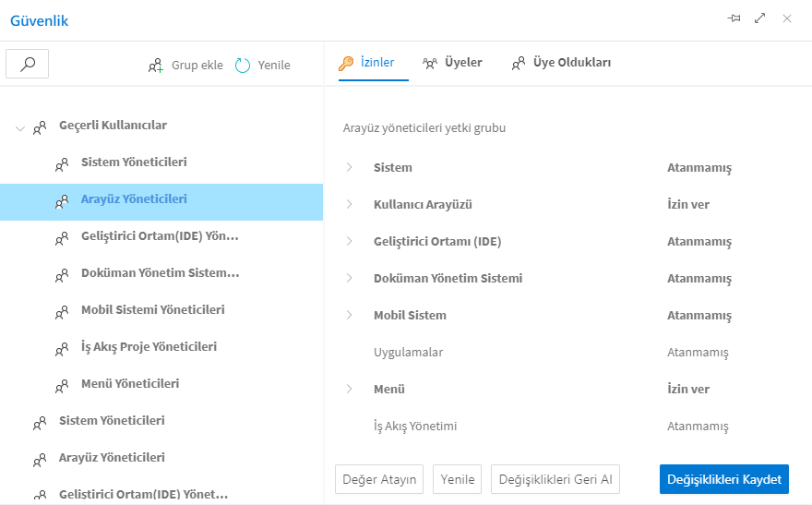
Task: Click the Grup ekle group-add icon
Action: (x=156, y=66)
